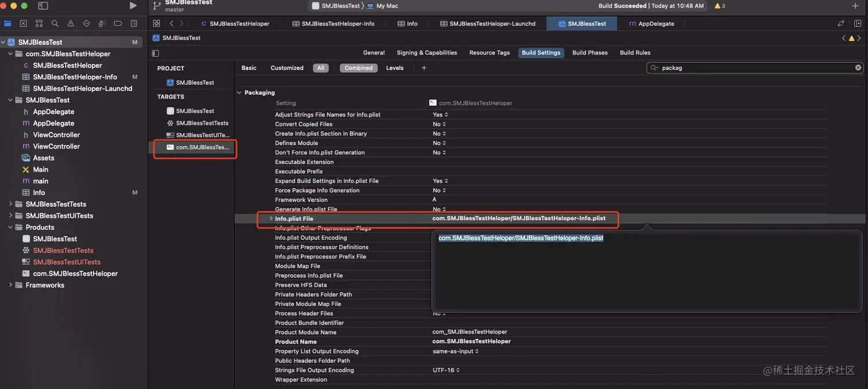Click the build settings search field
The image size is (868, 389).
tap(755, 68)
